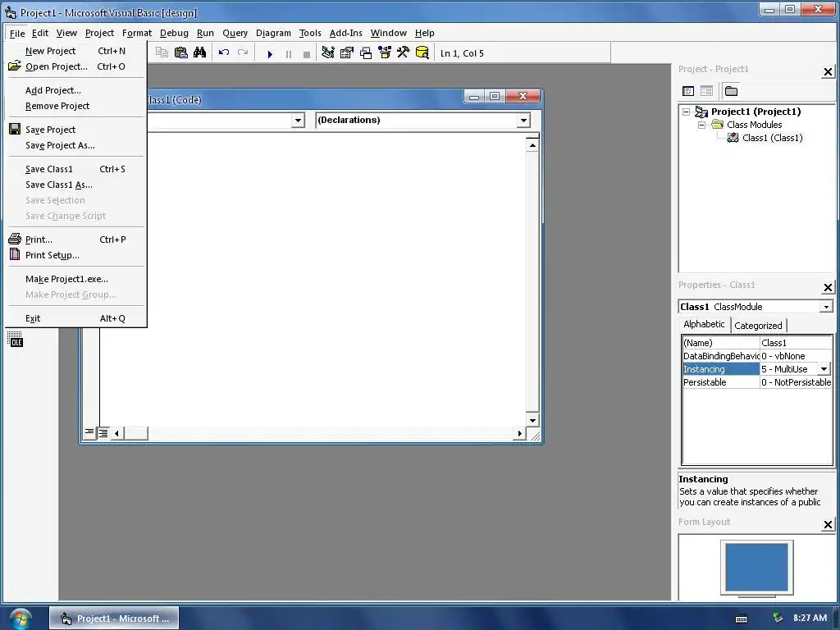Click the Project1 project icon in tree
The image size is (840, 630).
(701, 112)
